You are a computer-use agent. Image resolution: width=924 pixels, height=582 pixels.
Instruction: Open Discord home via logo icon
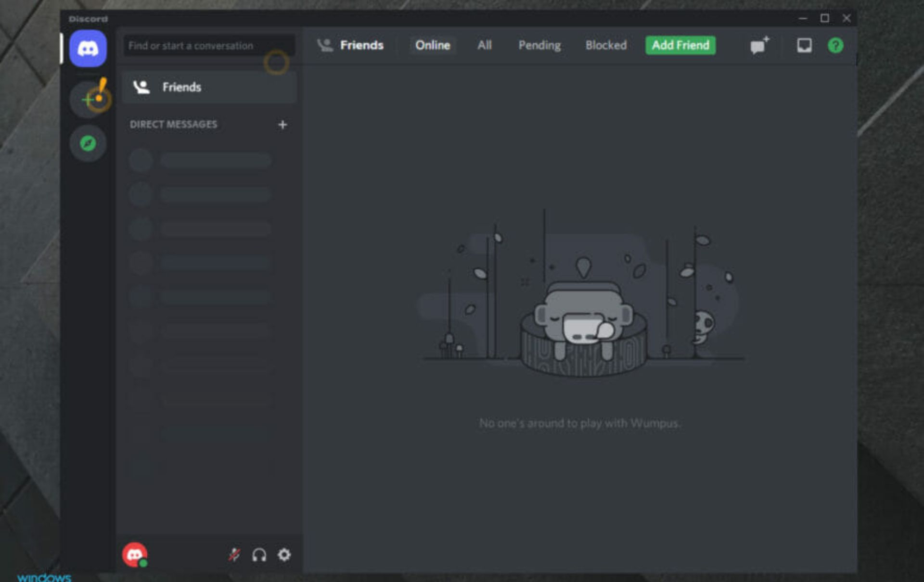pyautogui.click(x=88, y=49)
